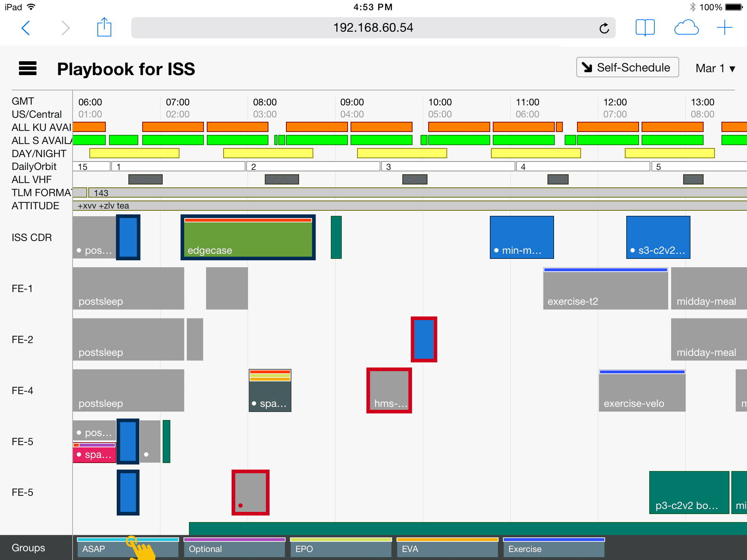Add a new tab with plus icon

pos(724,28)
